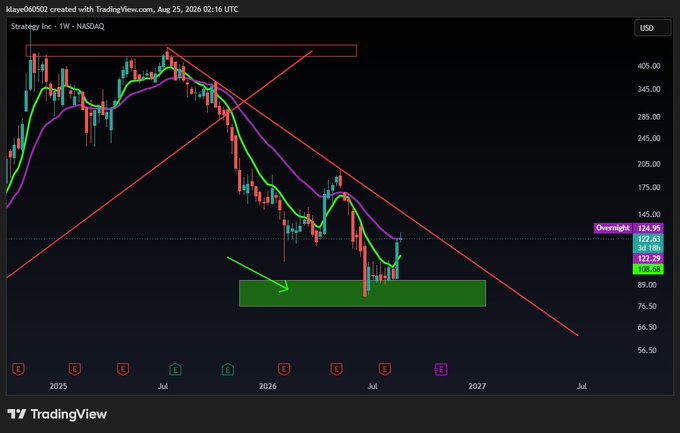Click the Overnight price label tag
This screenshot has width=680, height=433.
[612, 228]
